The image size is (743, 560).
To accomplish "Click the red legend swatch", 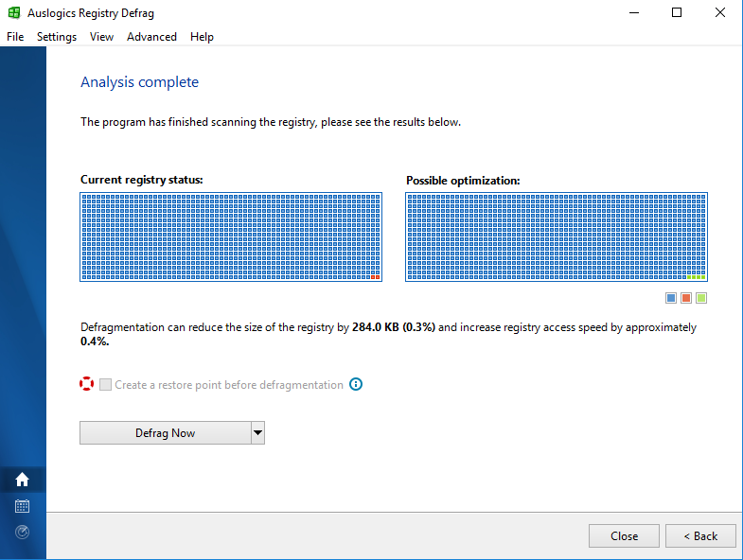I will pos(686,298).
